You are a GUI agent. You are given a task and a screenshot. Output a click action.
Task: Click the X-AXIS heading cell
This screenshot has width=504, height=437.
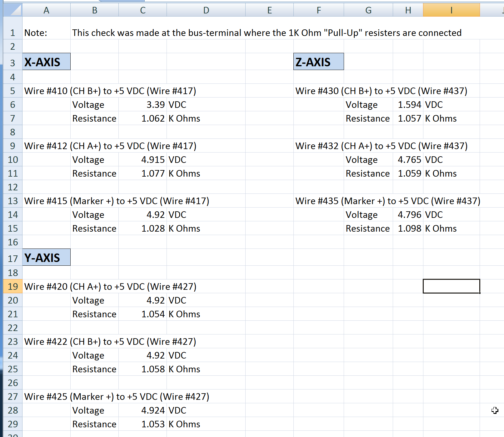coord(46,62)
